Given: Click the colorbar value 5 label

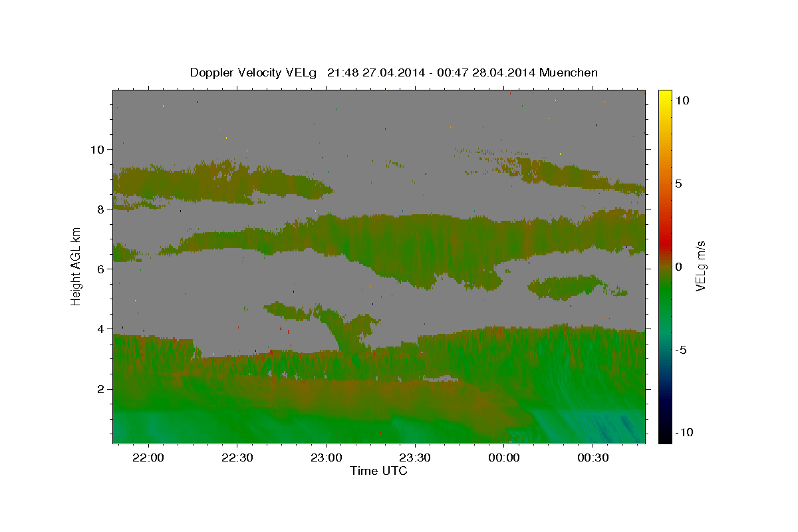Looking at the screenshot, I should tap(678, 184).
